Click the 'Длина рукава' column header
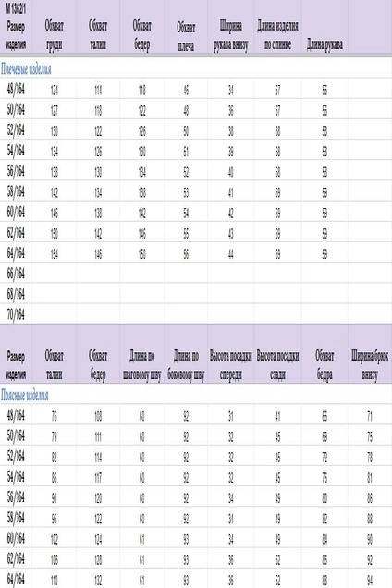The image size is (392, 588). point(325,44)
